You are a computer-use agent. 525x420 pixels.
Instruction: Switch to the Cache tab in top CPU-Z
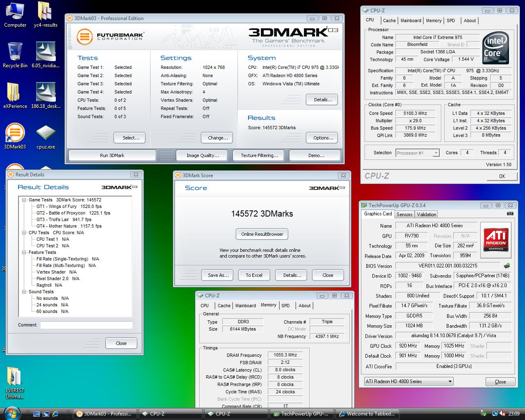tap(389, 21)
